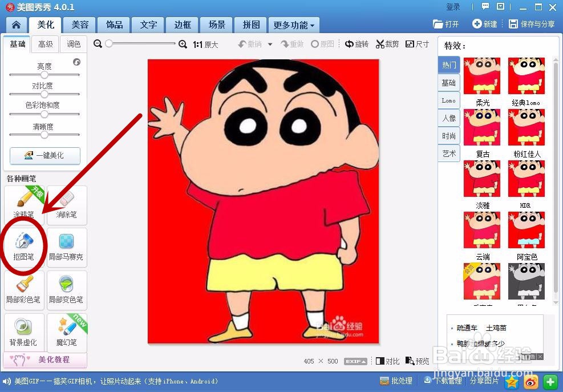Viewport: 563px width, 392px height.
Task: Switch to the 边框 tab
Action: (x=183, y=25)
